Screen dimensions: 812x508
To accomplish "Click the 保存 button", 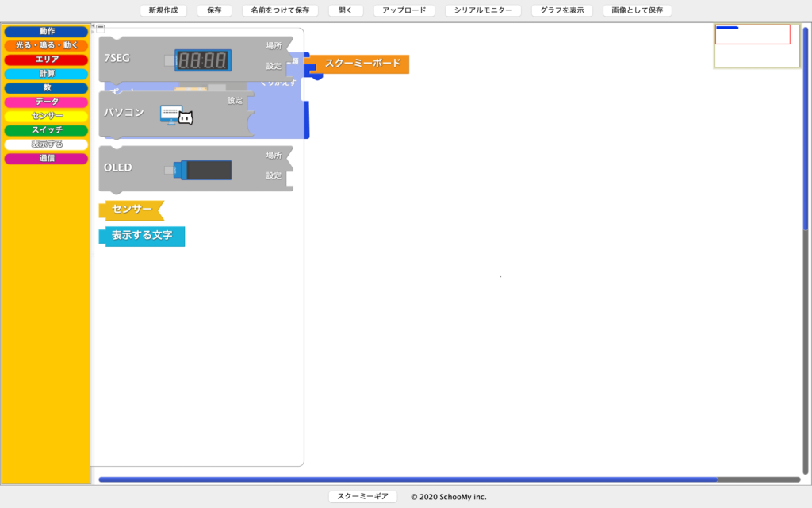I will pyautogui.click(x=214, y=10).
